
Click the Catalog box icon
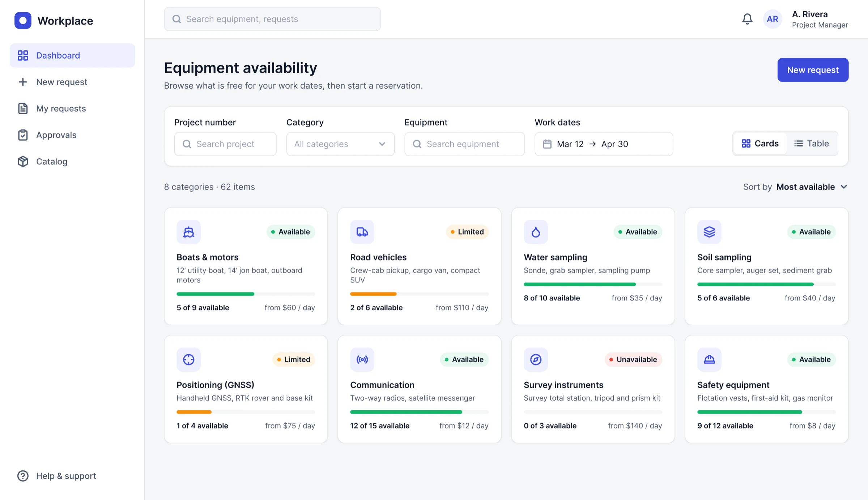click(23, 161)
